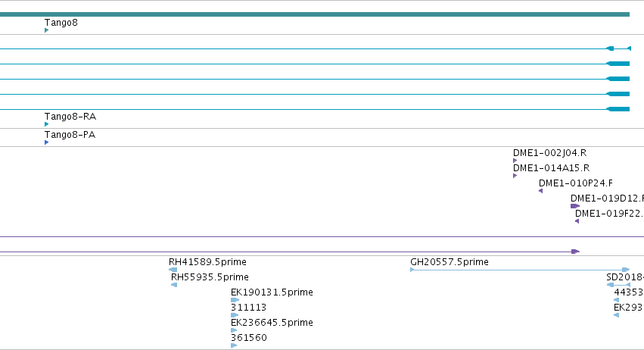Select the EK190131.5prime EST label
This screenshot has width=644, height=350.
coord(272,292)
